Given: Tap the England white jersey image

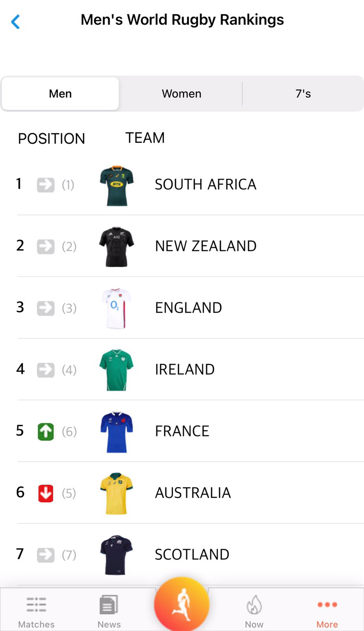Looking at the screenshot, I should 117,308.
